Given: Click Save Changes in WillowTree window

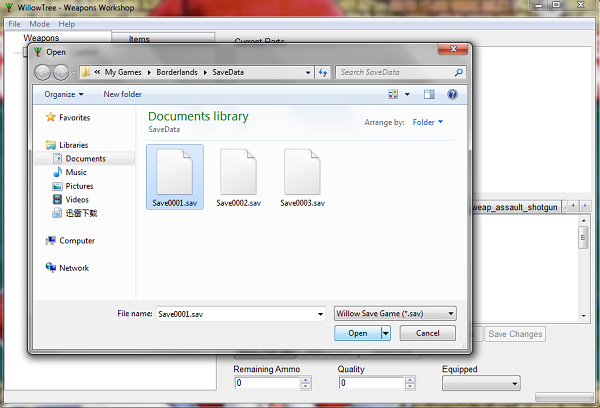Looking at the screenshot, I should coord(515,334).
